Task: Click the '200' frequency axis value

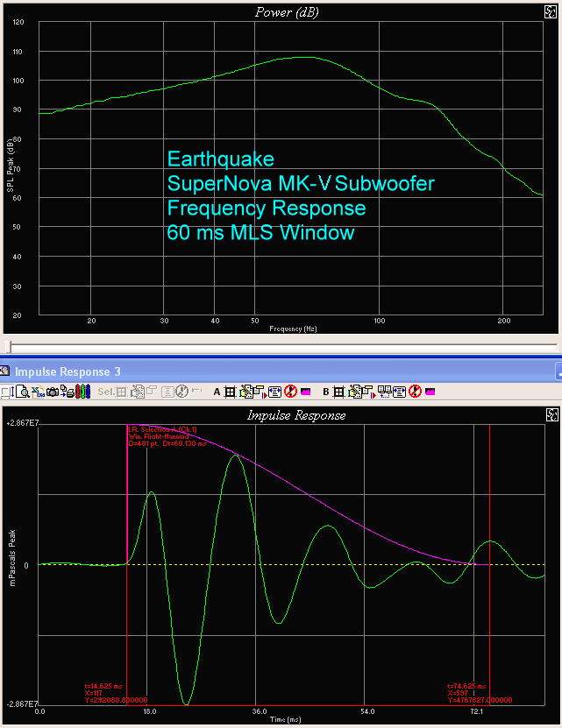Action: pyautogui.click(x=504, y=321)
